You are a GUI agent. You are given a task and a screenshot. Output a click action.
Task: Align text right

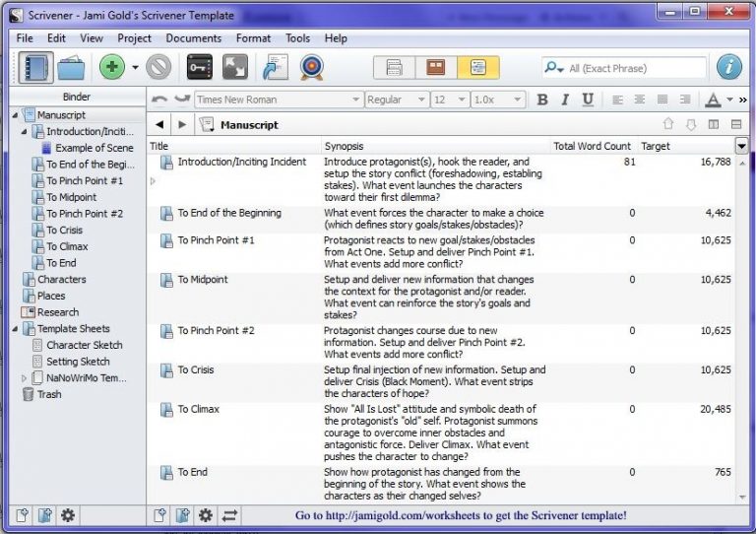pyautogui.click(x=685, y=100)
